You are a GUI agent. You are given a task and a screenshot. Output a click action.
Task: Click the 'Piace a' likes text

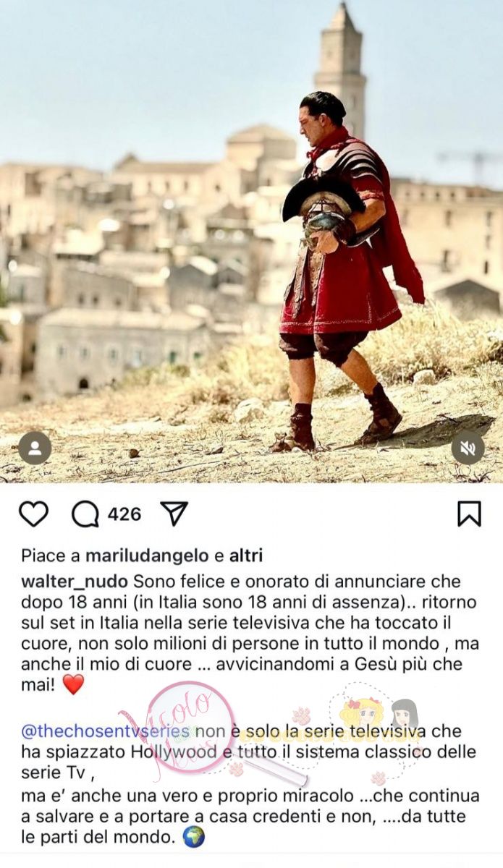tap(51, 556)
